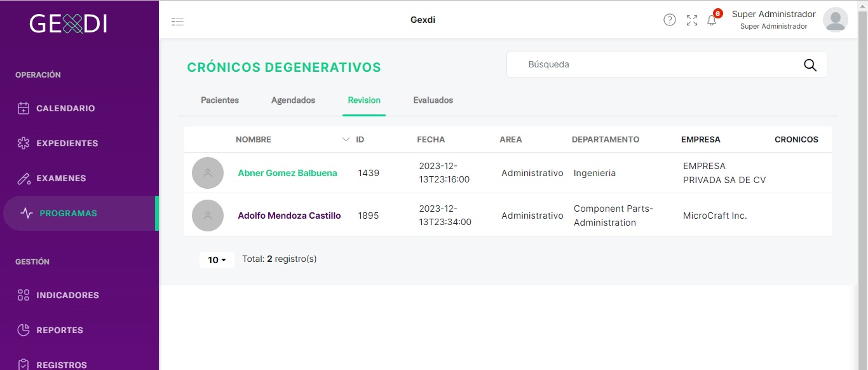Click the Super Administrador profile avatar
This screenshot has height=370, width=868.
[836, 20]
